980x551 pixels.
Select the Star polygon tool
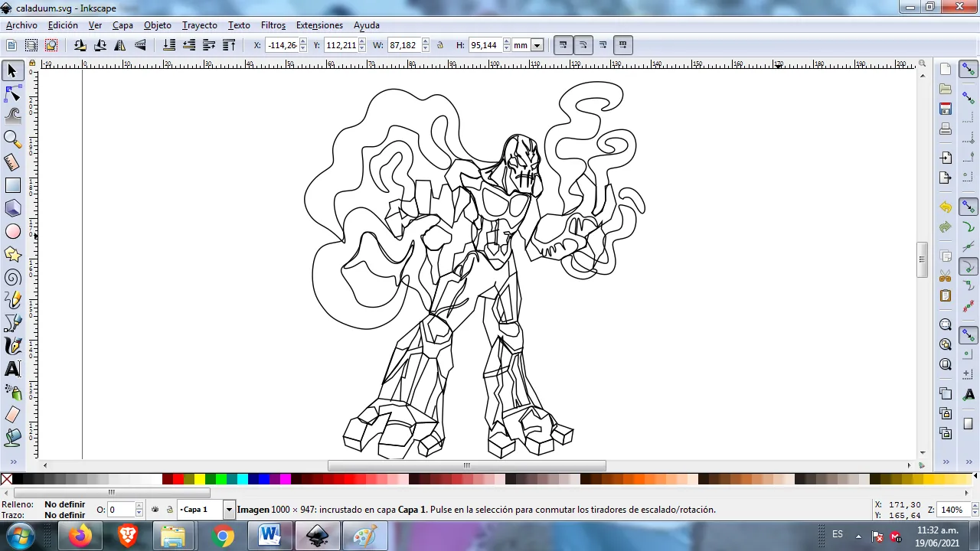[x=12, y=254]
